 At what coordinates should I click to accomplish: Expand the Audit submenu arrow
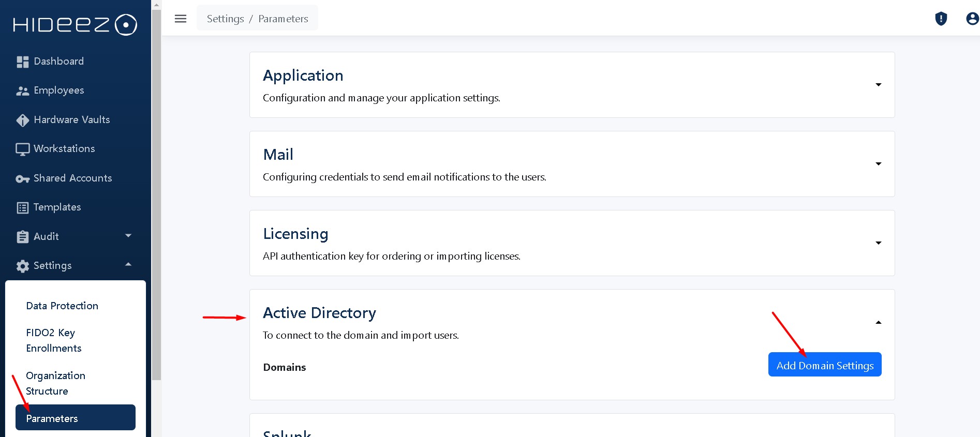pos(128,236)
